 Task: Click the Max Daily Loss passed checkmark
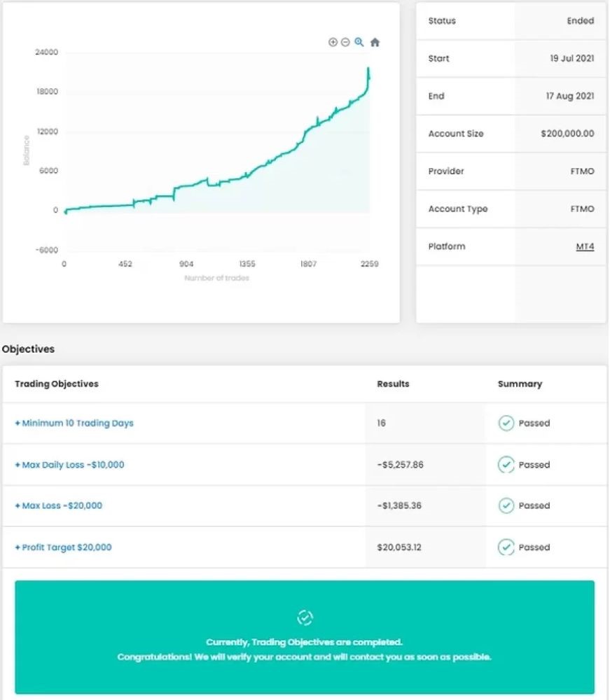[x=506, y=465]
